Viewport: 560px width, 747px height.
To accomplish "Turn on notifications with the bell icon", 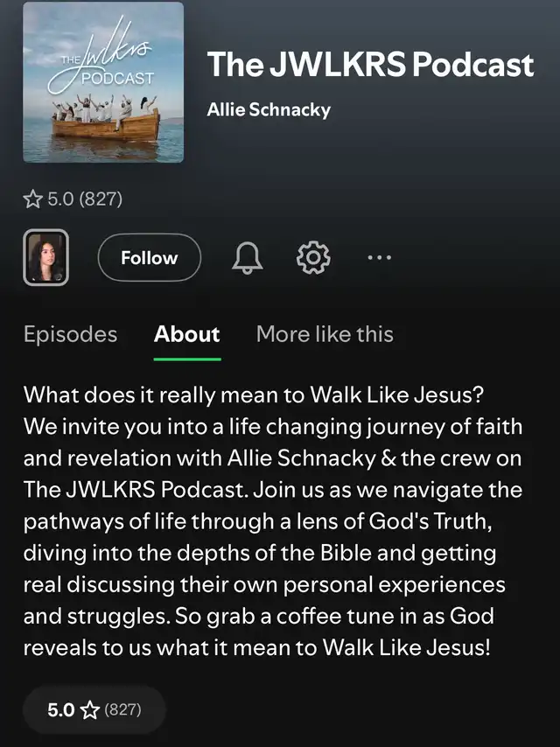I will point(247,258).
